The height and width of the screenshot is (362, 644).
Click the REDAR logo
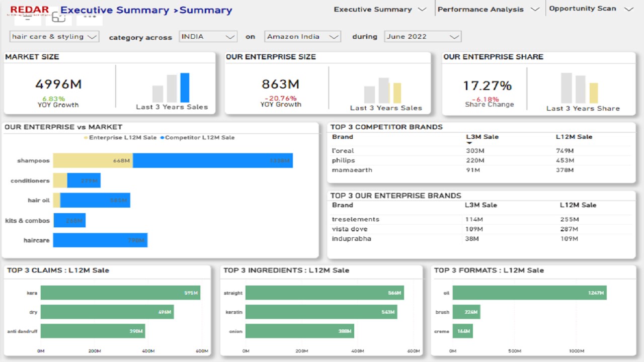[x=30, y=10]
